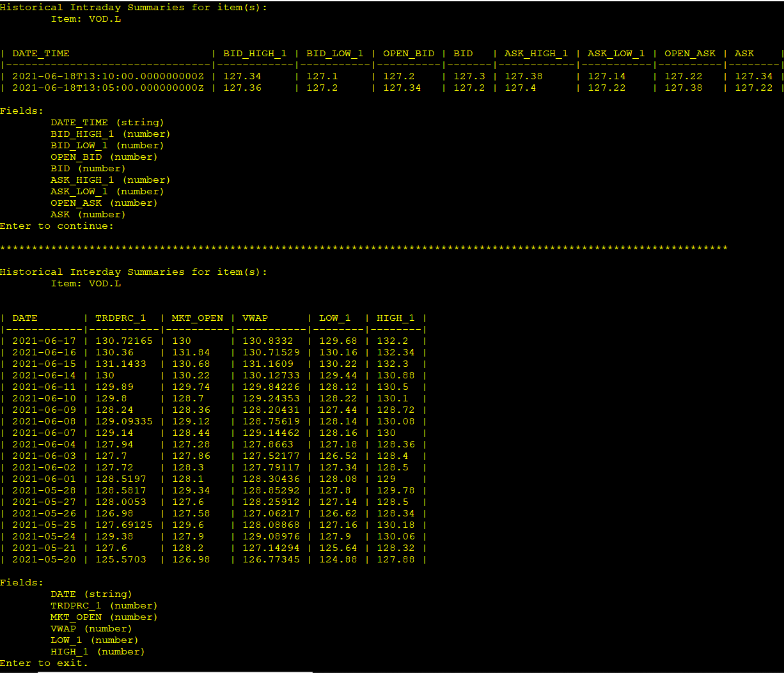Select the VWAP column header in interday table
784x673 pixels.
click(255, 318)
